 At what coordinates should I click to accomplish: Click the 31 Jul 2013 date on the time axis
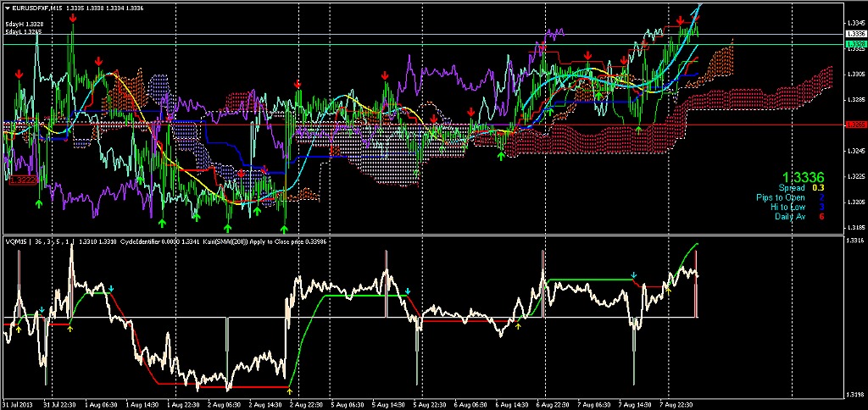pos(17,404)
